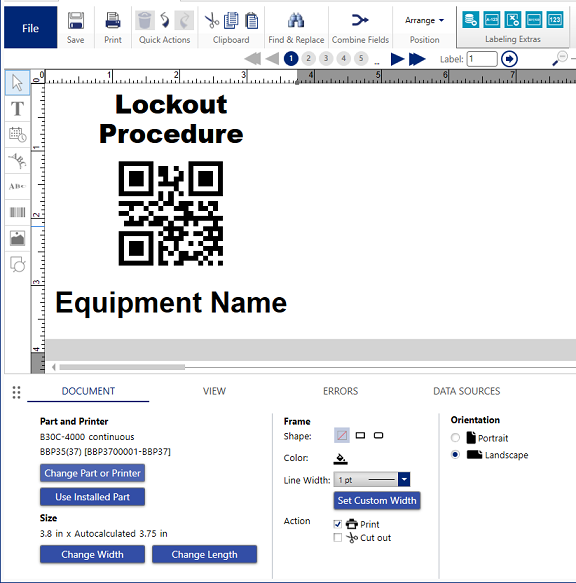Screen dimensions: 576x583
Task: Select the arrow pointer tool
Action: pos(17,83)
